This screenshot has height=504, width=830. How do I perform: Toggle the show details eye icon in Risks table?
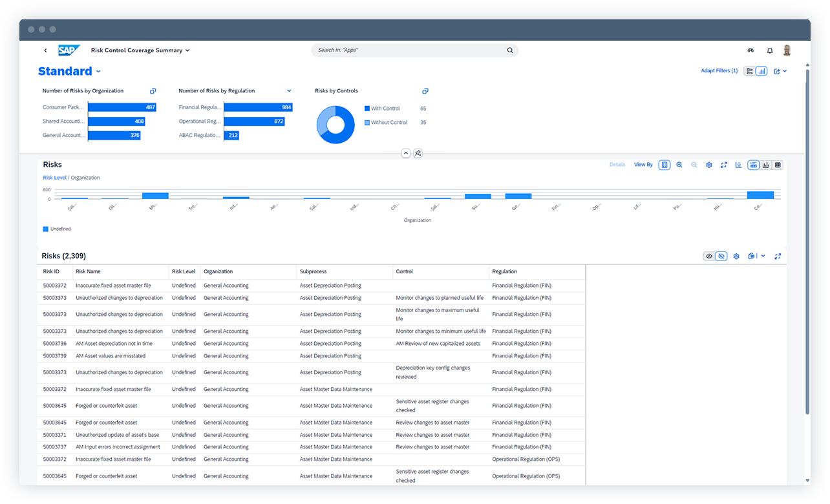[708, 256]
